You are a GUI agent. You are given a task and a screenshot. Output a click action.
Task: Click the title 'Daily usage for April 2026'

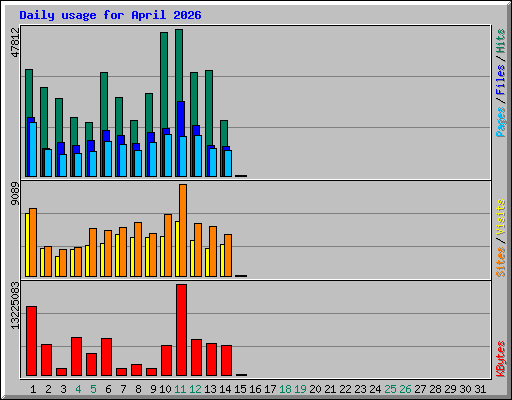[110, 15]
